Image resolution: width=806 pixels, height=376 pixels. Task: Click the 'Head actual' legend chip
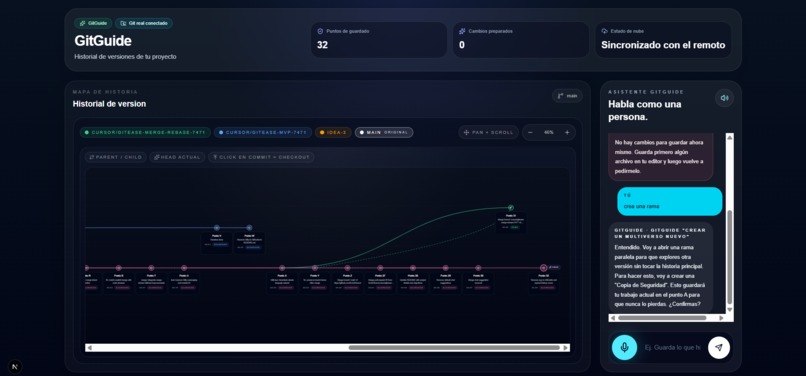(x=177, y=157)
